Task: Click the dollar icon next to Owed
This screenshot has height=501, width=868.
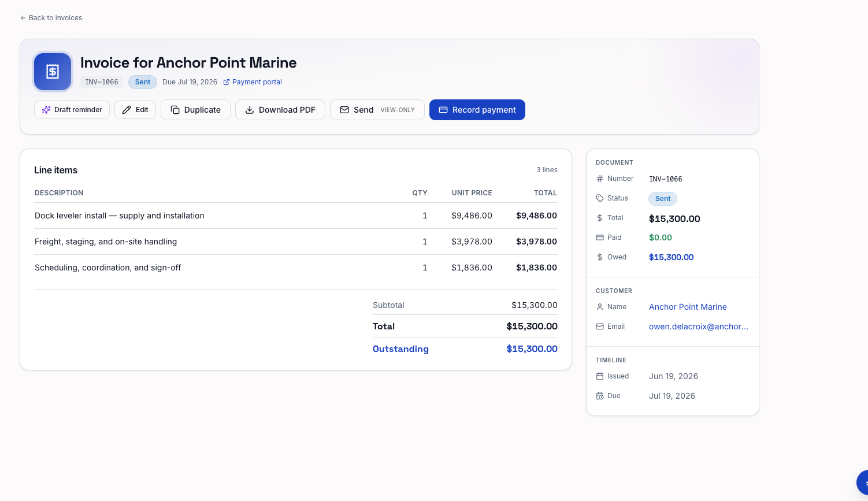Action: (600, 257)
